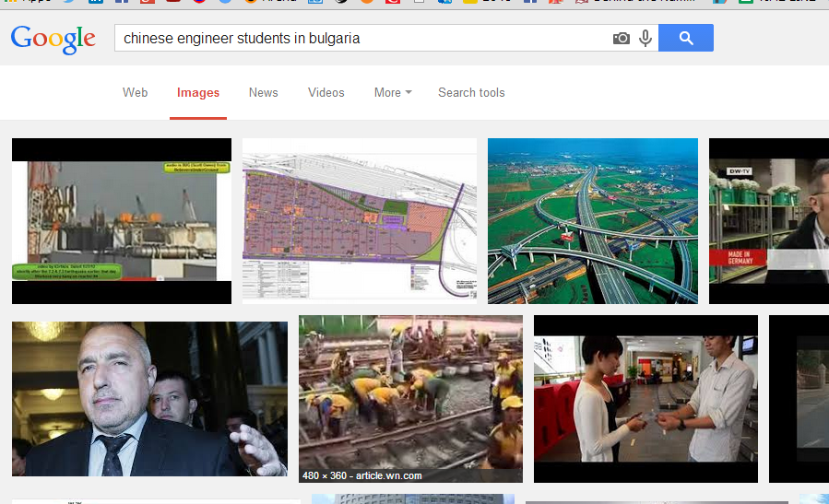Open search by image camera icon
This screenshot has height=504, width=829.
click(622, 38)
